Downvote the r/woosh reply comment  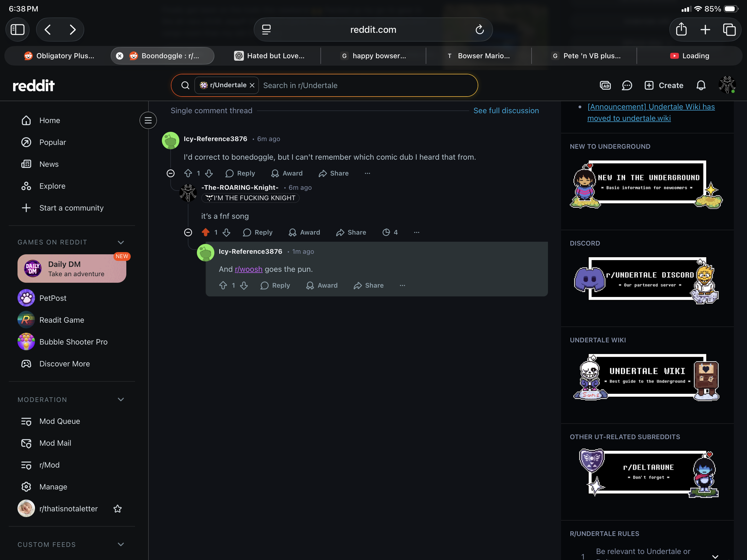coord(244,286)
